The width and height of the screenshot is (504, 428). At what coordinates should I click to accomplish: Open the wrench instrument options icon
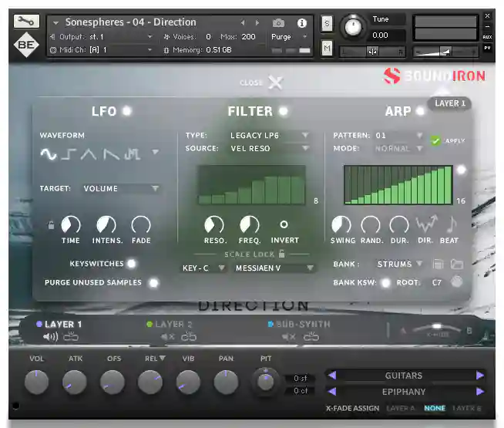pos(26,22)
